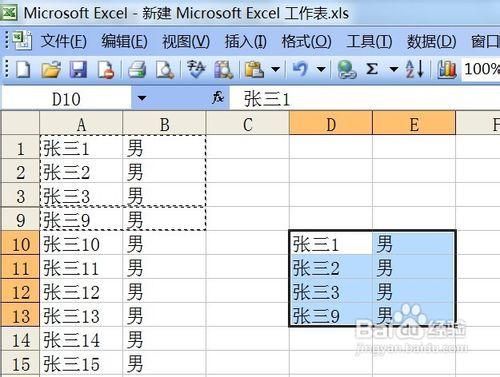Open the 视图(V) menu
Image resolution: width=500 pixels, height=377 pixels.
point(186,42)
